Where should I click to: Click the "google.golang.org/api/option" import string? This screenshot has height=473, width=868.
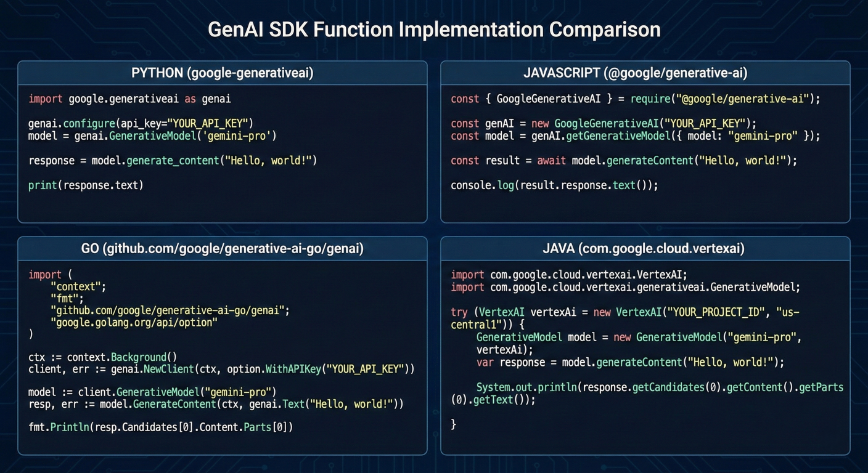click(x=134, y=322)
